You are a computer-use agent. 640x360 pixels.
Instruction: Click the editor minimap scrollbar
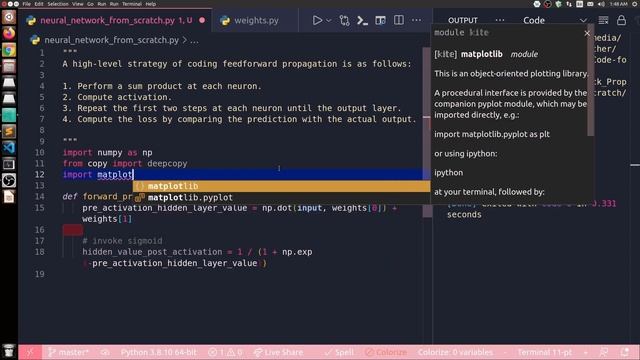427,132
